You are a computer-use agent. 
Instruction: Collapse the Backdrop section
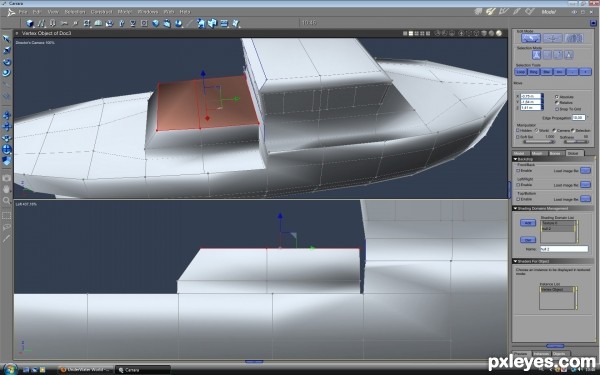pos(515,159)
